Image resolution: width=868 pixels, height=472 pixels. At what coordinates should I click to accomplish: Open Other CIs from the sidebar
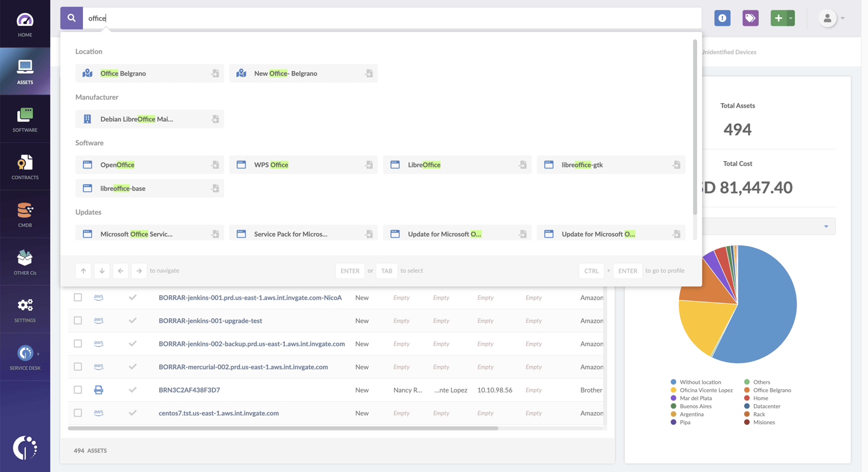tap(25, 261)
